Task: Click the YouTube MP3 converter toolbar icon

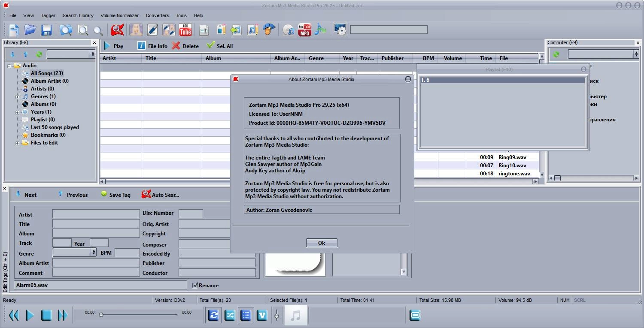Action: 304,30
